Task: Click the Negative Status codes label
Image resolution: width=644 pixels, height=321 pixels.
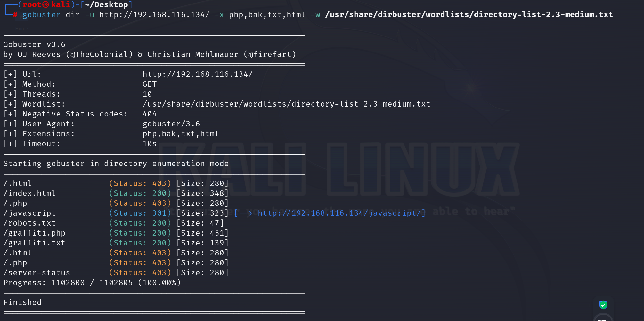Action: click(x=75, y=114)
